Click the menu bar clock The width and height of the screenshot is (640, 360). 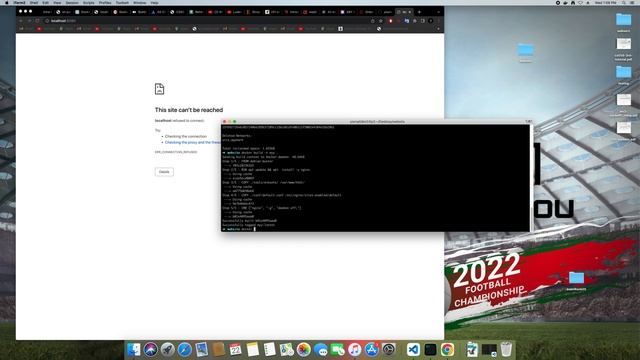(x=606, y=2)
